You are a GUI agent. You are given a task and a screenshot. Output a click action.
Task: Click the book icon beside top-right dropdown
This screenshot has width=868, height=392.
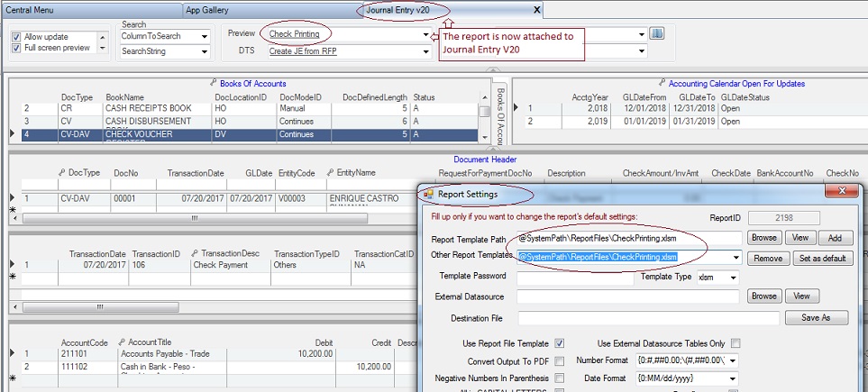(656, 33)
